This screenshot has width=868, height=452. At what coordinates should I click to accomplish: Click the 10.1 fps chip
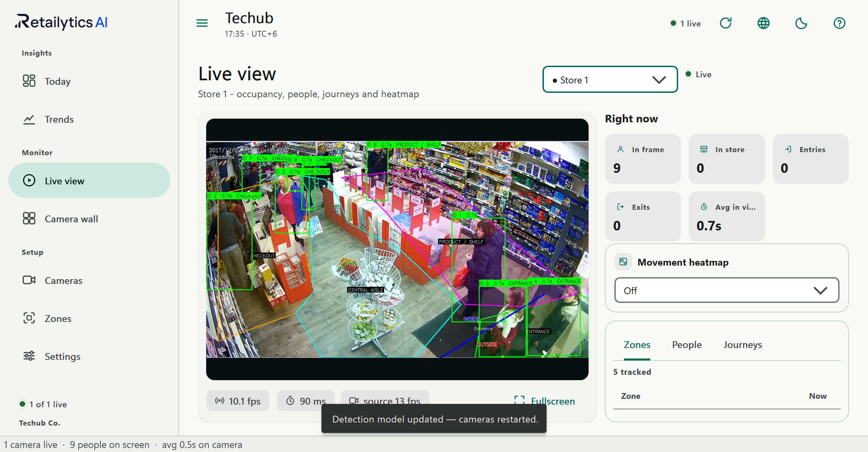(x=238, y=401)
